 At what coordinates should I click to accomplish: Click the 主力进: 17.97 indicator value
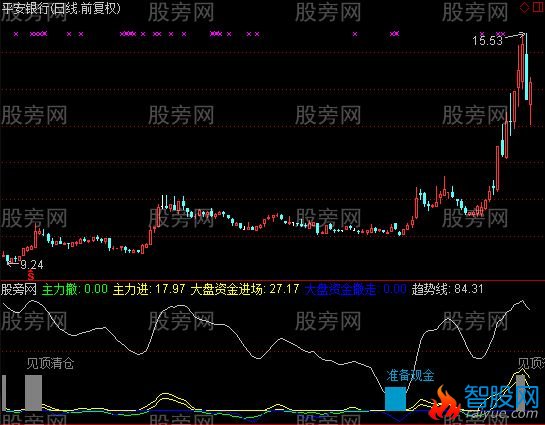(149, 289)
